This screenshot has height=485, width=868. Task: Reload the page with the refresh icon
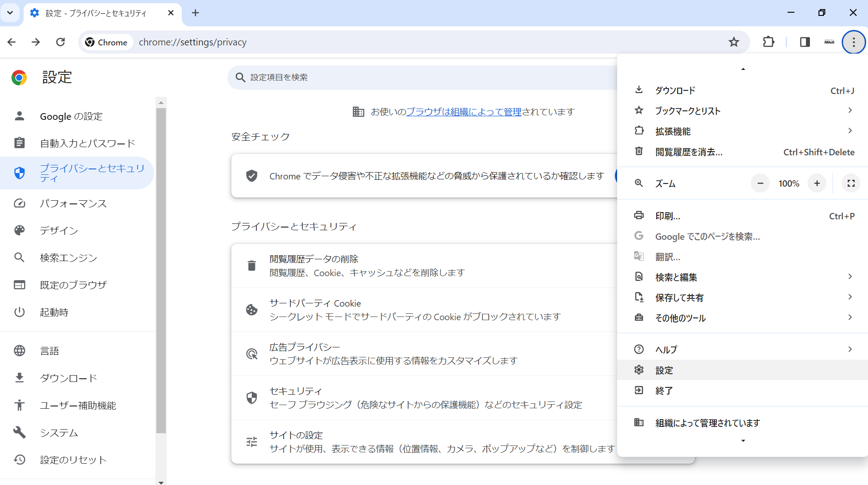[60, 42]
